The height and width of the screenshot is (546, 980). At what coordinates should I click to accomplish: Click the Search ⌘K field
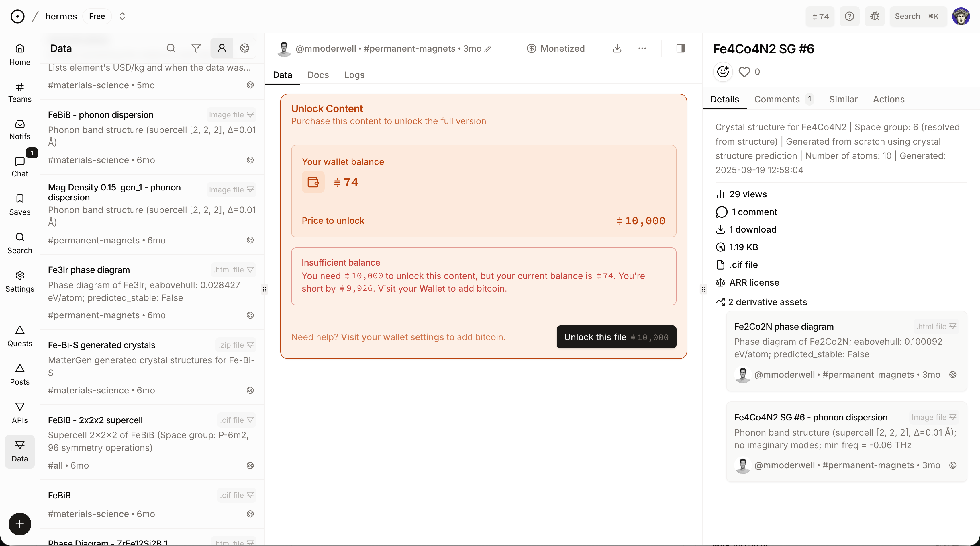[x=918, y=16]
